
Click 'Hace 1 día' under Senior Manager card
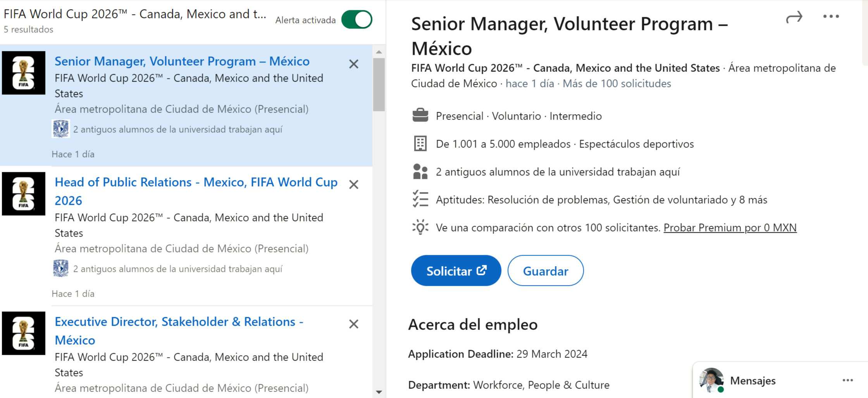tap(73, 154)
